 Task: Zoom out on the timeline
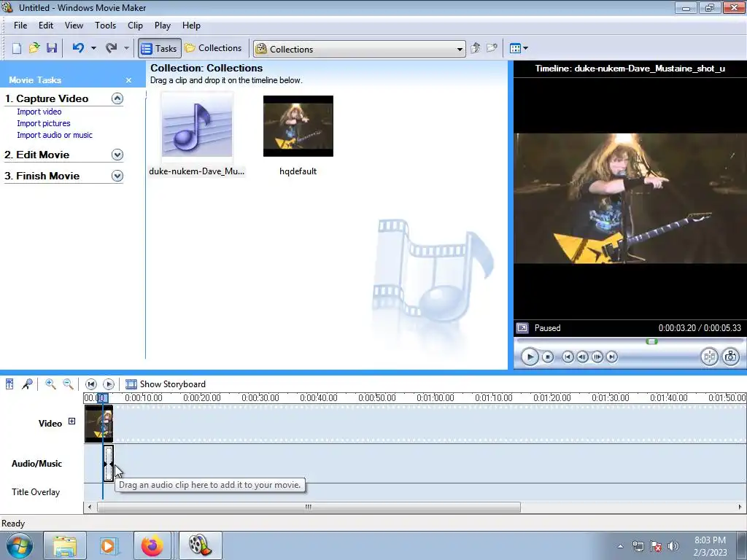click(68, 384)
